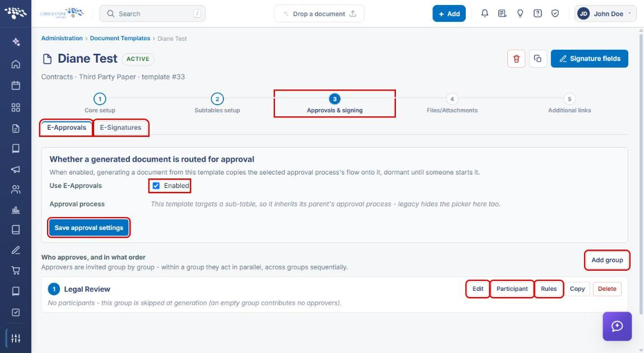Toggle the Use E-Approvals Enabled checkbox
The width and height of the screenshot is (644, 353).
(156, 186)
